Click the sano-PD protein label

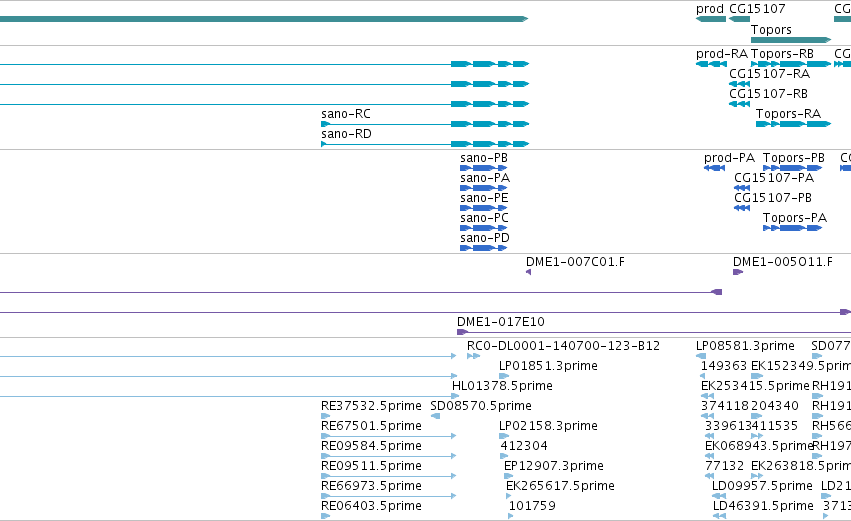(x=485, y=238)
